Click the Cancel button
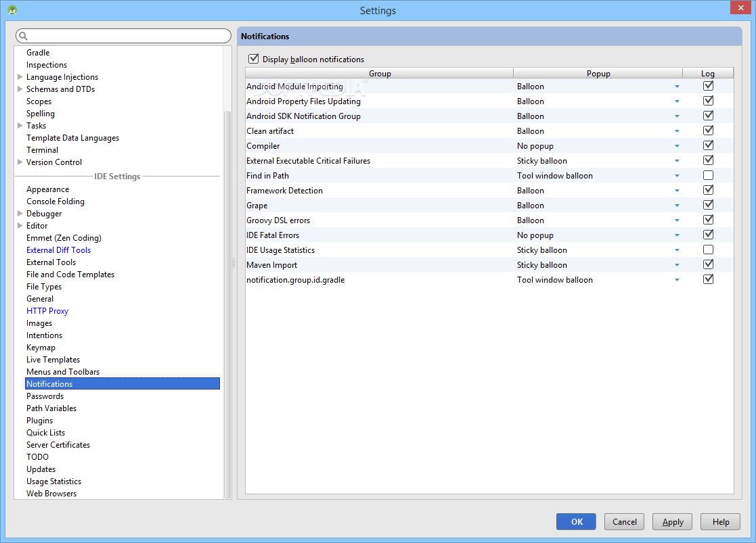 tap(625, 522)
